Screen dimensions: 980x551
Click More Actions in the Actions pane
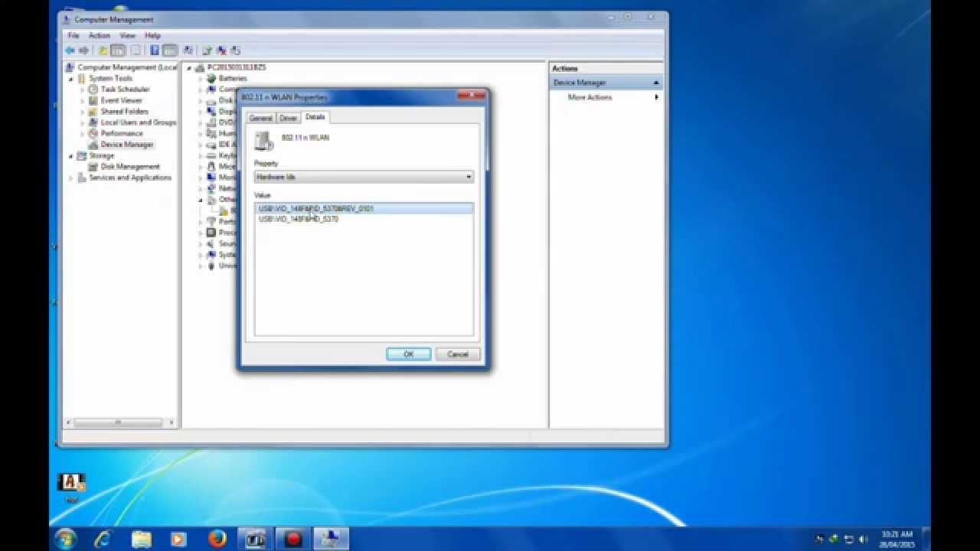590,97
